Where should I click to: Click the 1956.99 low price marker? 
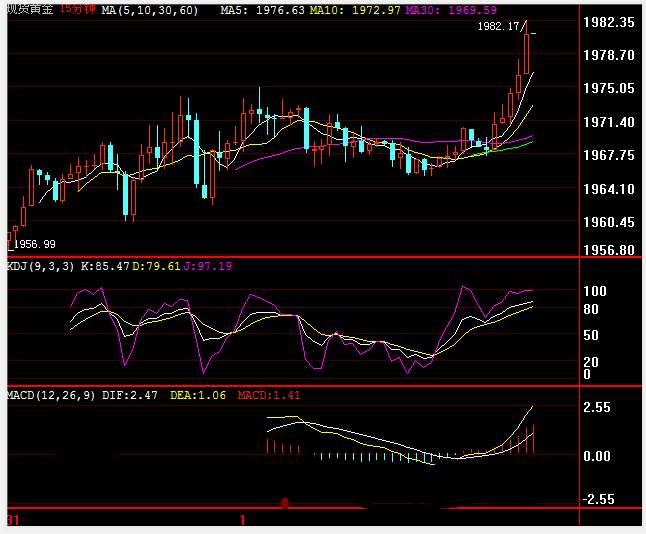35,244
